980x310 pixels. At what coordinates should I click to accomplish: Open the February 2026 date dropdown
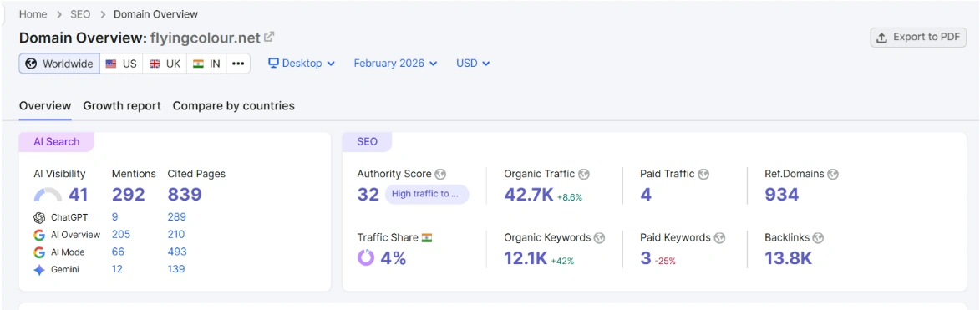pos(396,64)
